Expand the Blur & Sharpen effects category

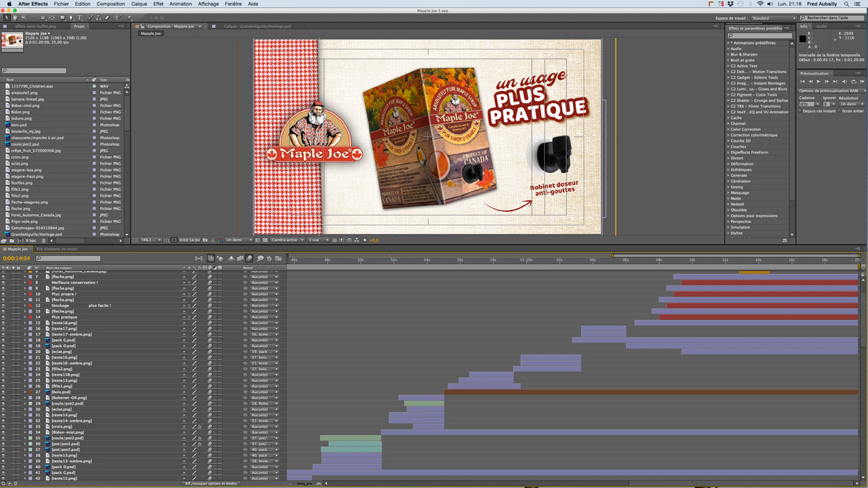tap(729, 54)
